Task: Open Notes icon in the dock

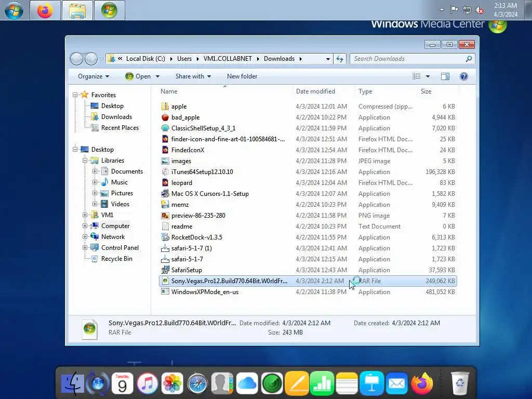Action: click(347, 383)
